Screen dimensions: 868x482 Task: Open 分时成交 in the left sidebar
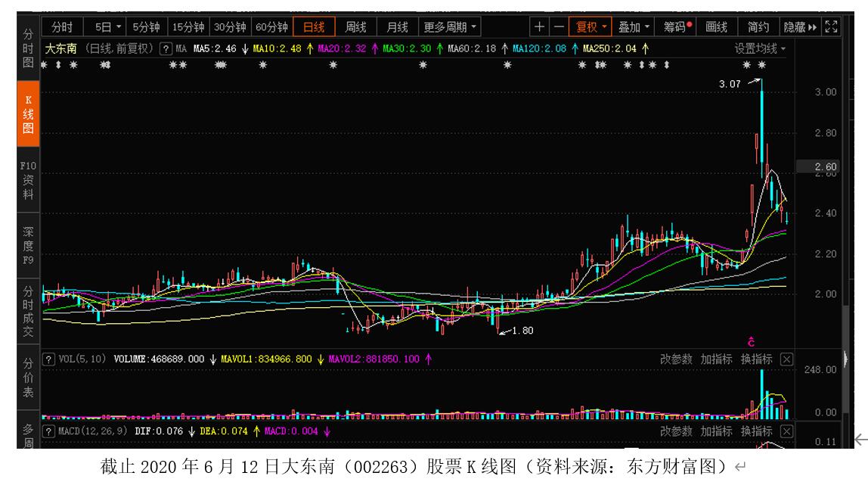[x=28, y=311]
